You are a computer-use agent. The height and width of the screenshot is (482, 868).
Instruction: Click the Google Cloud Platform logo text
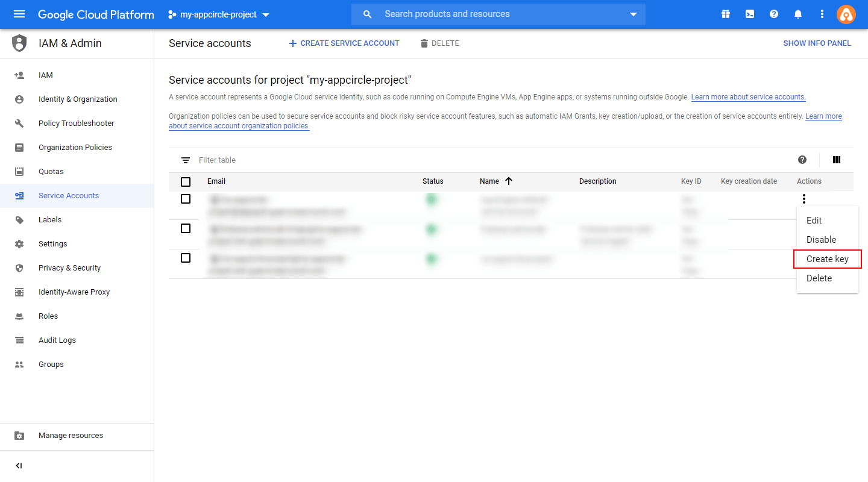(96, 14)
